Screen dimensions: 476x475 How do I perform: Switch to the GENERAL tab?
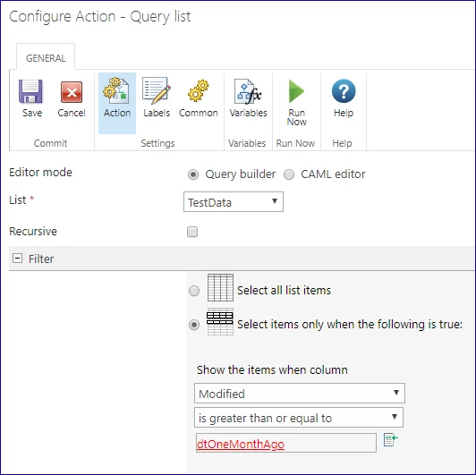[46, 57]
